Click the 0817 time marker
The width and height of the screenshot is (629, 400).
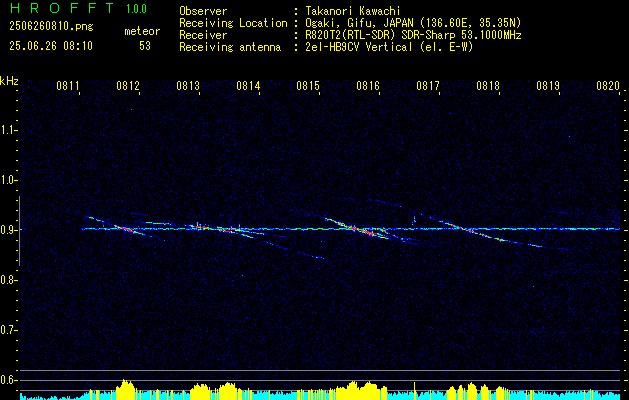coord(428,86)
